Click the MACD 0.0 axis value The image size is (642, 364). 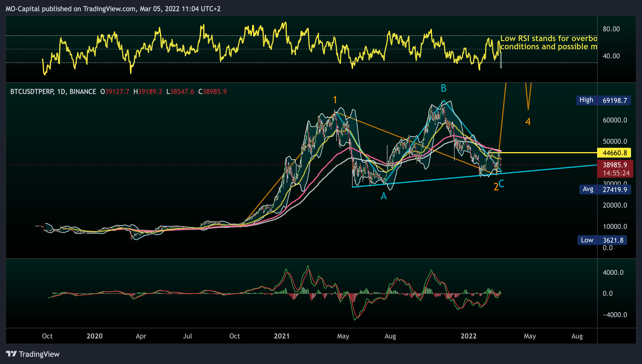pyautogui.click(x=608, y=294)
